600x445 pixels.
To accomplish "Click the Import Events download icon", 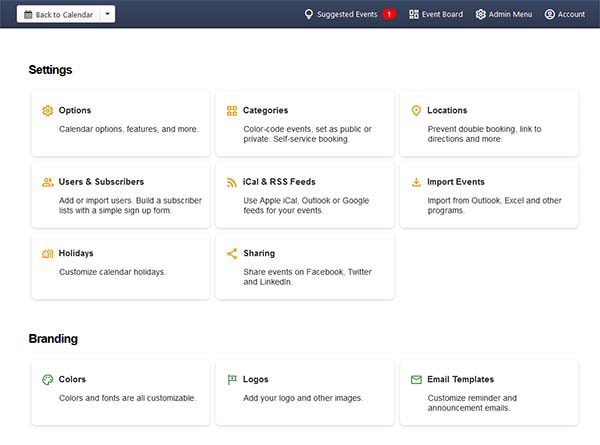I will [416, 182].
